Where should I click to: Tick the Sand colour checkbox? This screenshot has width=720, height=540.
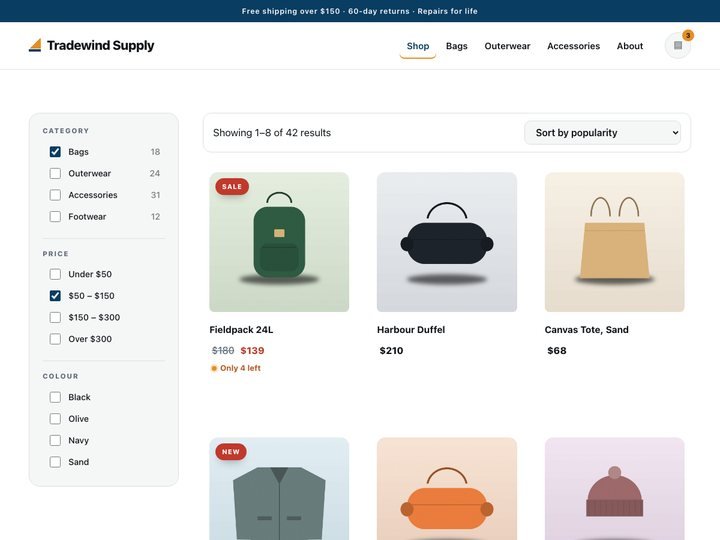(55, 462)
